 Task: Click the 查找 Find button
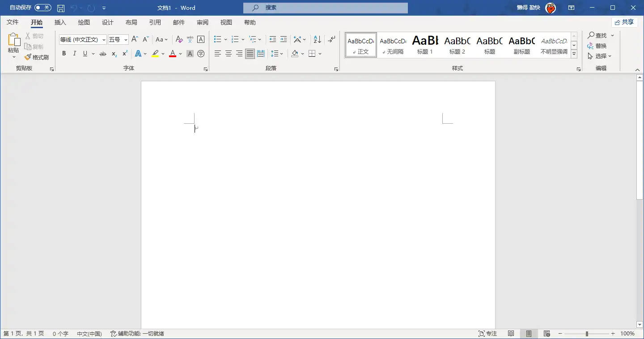pos(597,35)
